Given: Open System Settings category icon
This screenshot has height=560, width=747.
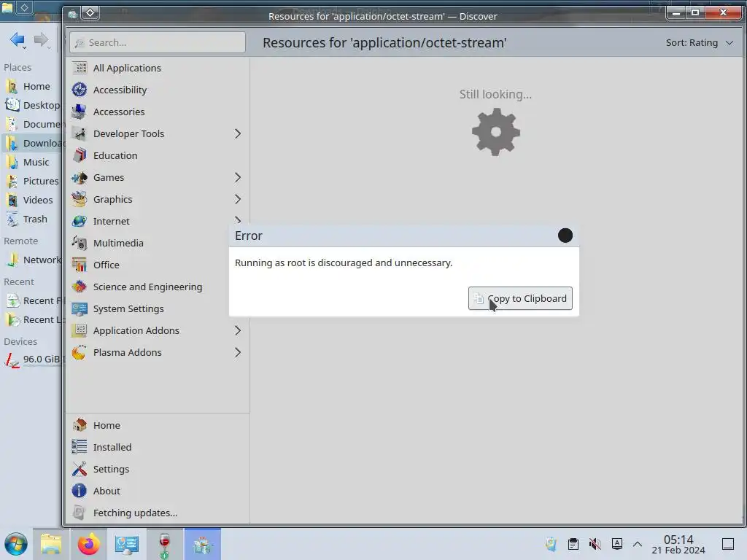Looking at the screenshot, I should click(x=80, y=309).
